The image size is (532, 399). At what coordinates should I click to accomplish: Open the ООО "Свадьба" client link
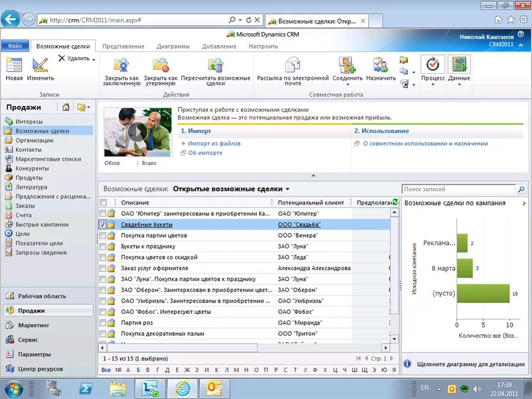[299, 225]
